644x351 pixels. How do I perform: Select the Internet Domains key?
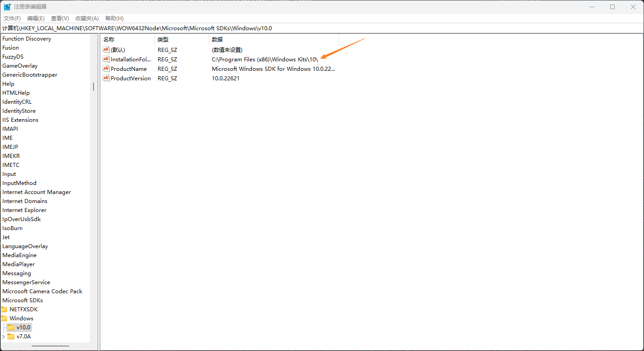pyautogui.click(x=25, y=201)
